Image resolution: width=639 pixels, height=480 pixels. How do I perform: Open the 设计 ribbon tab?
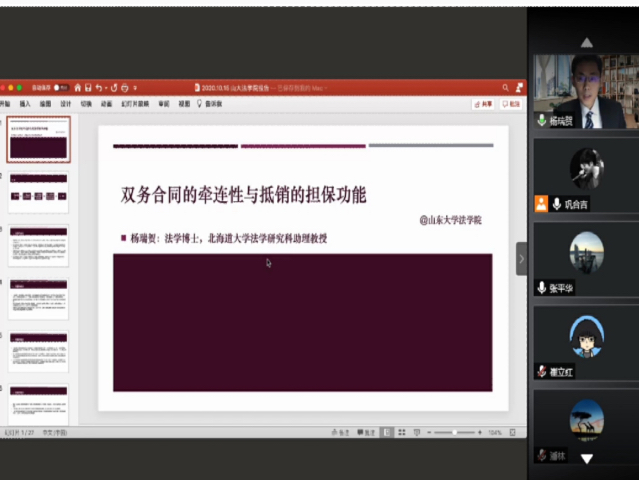click(65, 103)
